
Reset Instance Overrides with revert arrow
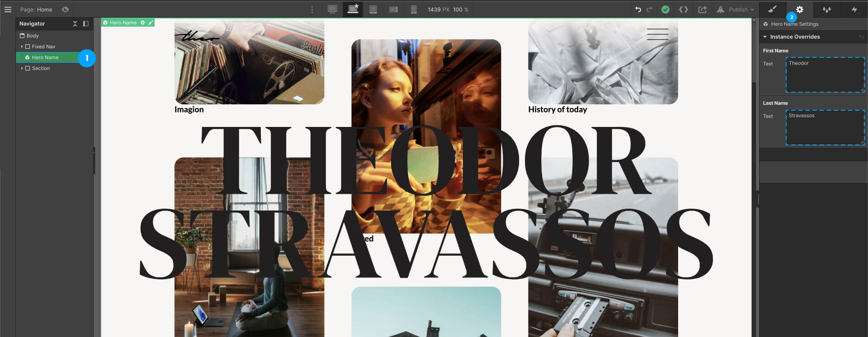(x=861, y=37)
